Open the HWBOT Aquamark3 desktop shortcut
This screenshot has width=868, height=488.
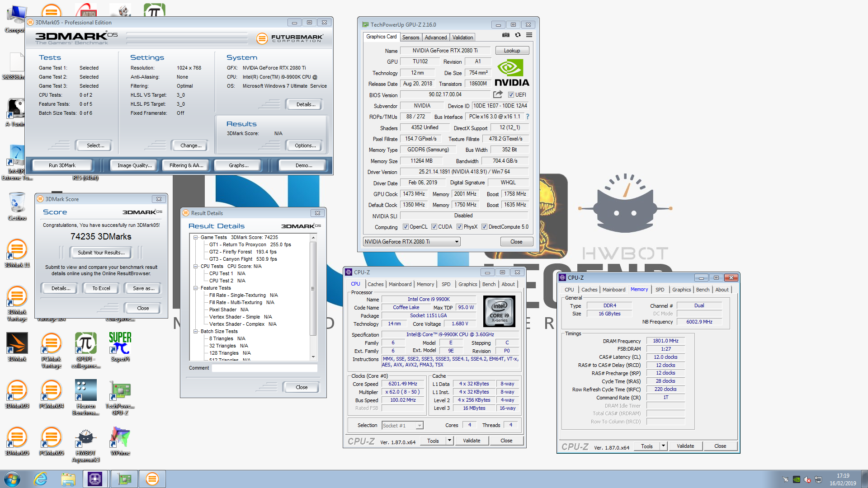86,445
